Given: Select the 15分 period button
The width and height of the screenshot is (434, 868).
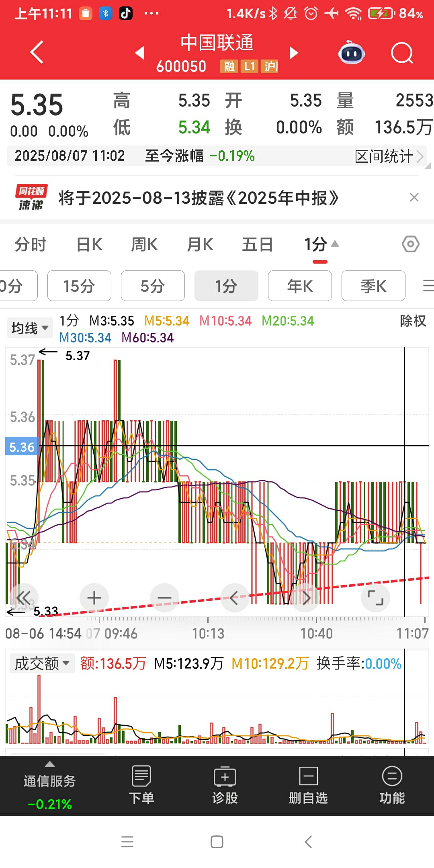Looking at the screenshot, I should [x=79, y=286].
